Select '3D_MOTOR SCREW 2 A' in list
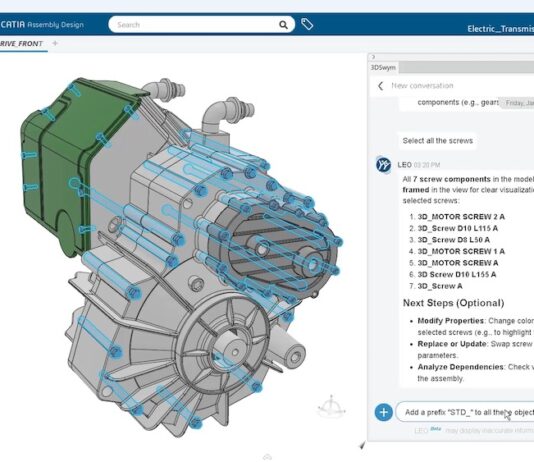Viewport: 534px width, 462px height. [461, 217]
